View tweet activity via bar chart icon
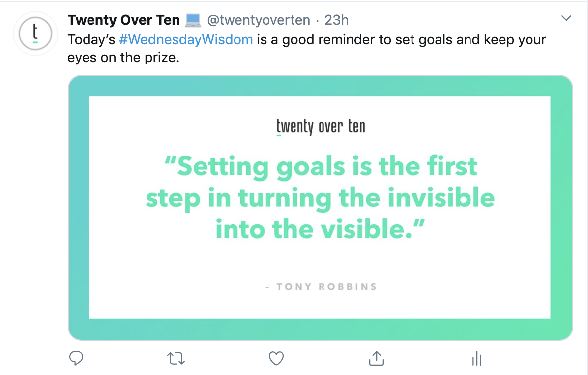 476,359
